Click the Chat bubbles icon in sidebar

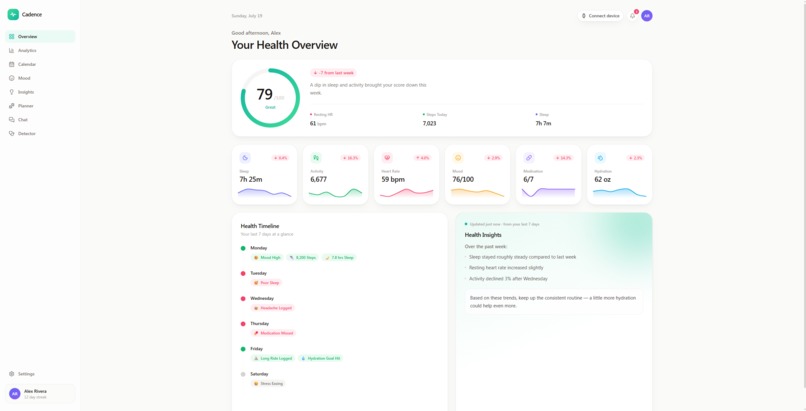pos(11,120)
